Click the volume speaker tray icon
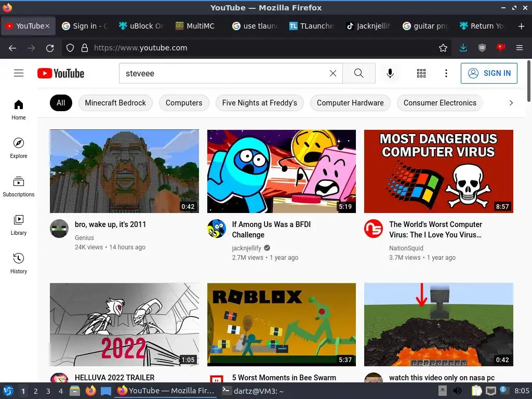The image size is (532, 399). [x=457, y=391]
